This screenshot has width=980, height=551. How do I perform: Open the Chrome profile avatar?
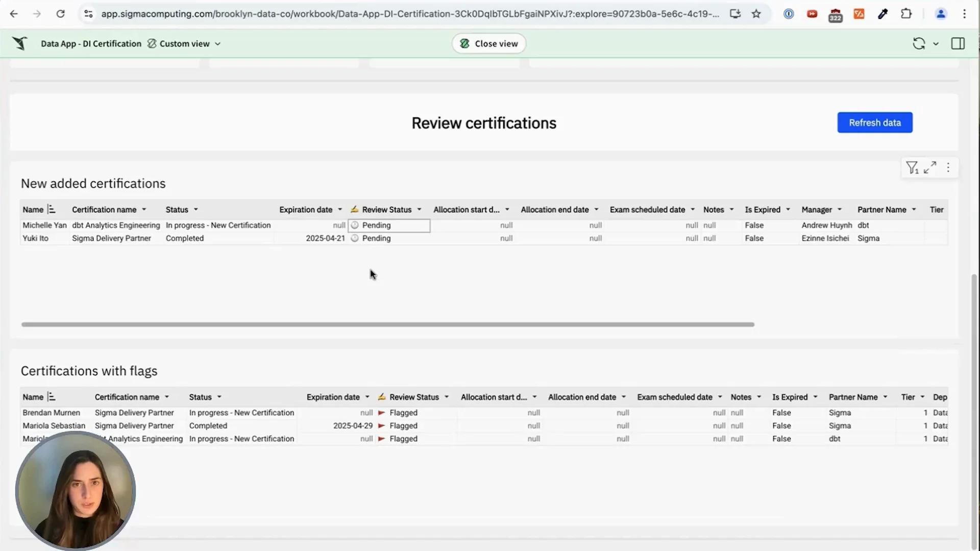coord(941,14)
